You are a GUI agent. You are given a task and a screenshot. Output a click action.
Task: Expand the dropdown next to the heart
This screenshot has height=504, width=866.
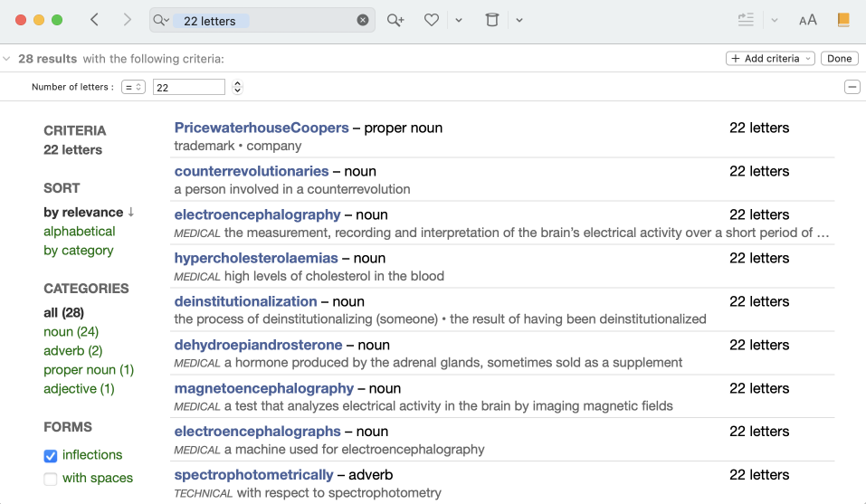tap(459, 20)
